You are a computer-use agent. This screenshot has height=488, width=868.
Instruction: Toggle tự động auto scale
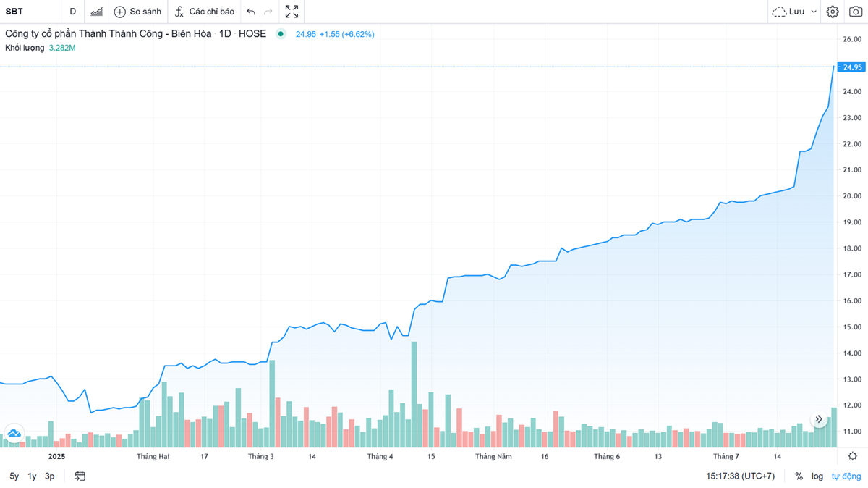pyautogui.click(x=846, y=476)
